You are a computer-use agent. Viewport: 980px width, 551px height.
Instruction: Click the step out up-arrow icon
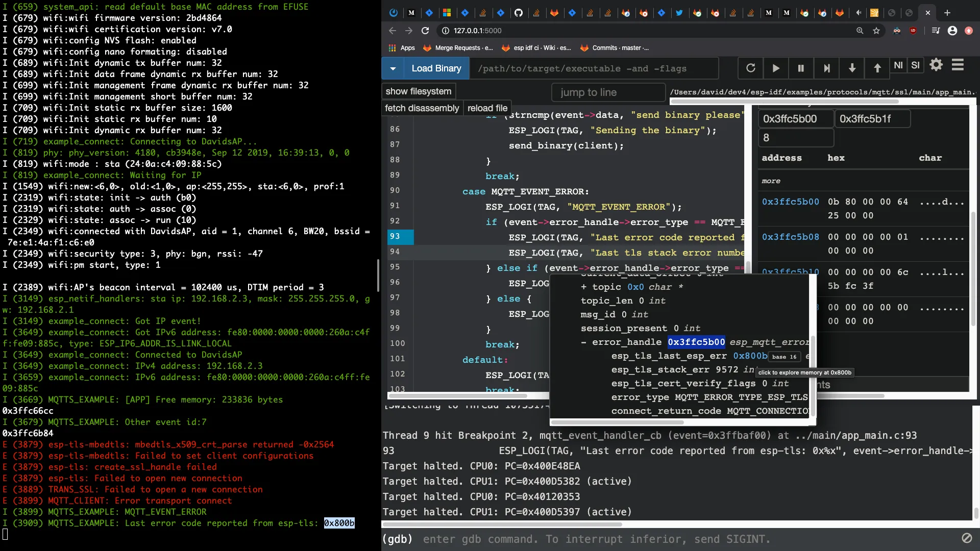[x=877, y=68]
